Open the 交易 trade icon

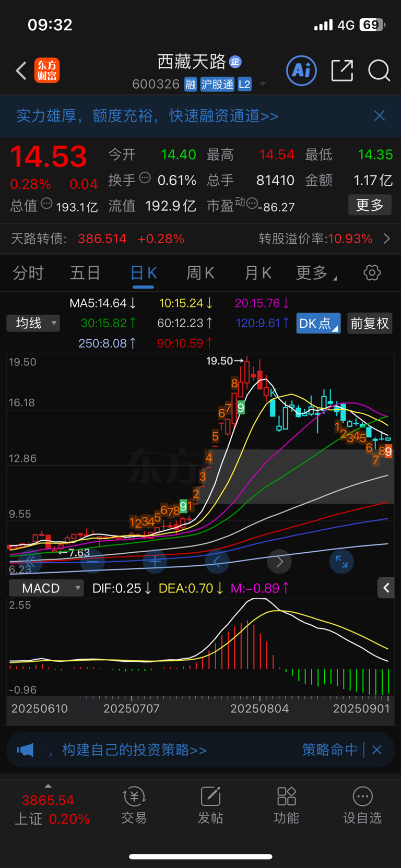point(134,806)
